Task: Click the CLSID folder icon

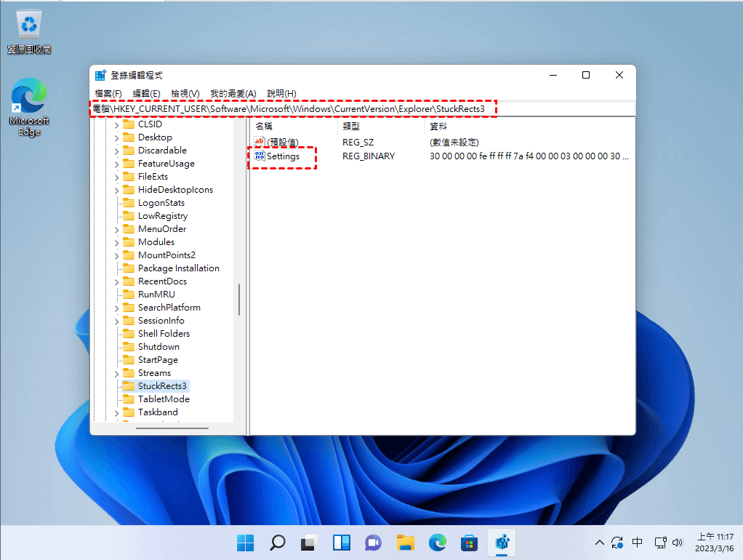Action: 129,124
